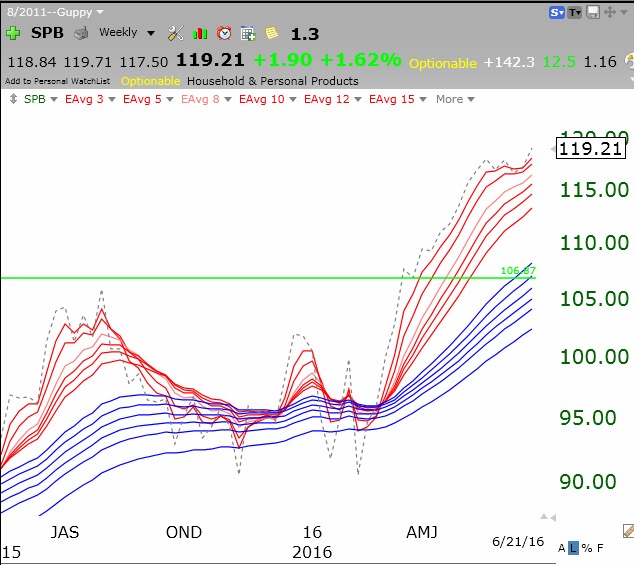This screenshot has height=565, width=634.
Task: Click the save floppy disk icon
Action: [593, 13]
